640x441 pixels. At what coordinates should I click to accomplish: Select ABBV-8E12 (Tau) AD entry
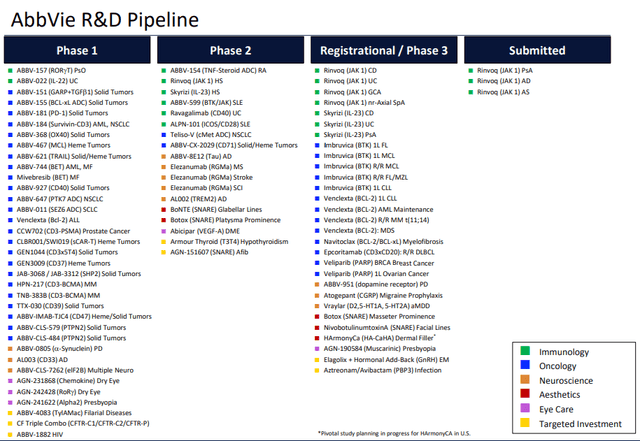pyautogui.click(x=201, y=156)
